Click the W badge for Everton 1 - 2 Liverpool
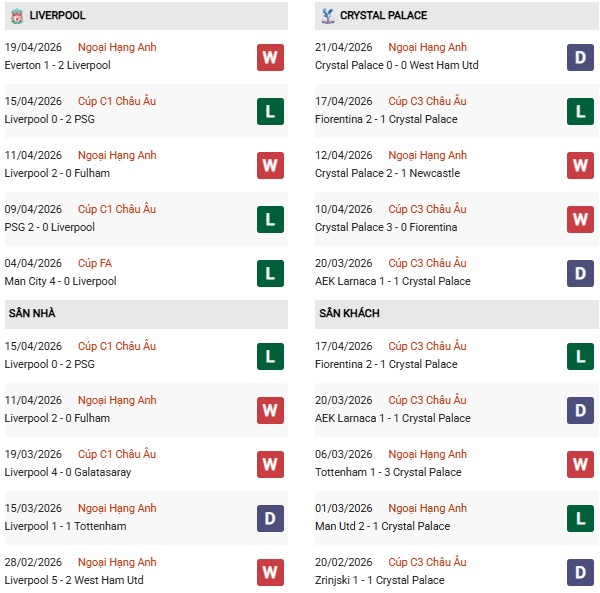 coord(270,57)
